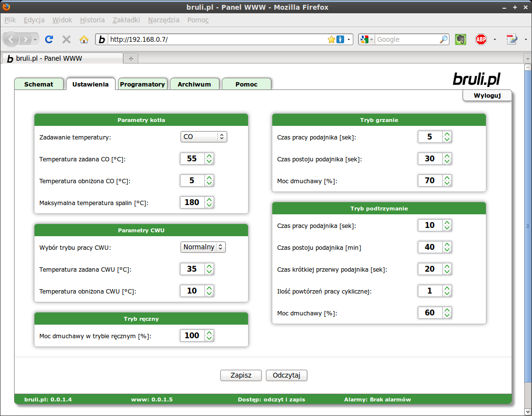Open the Edycja menu
The image size is (532, 416).
pyautogui.click(x=34, y=20)
